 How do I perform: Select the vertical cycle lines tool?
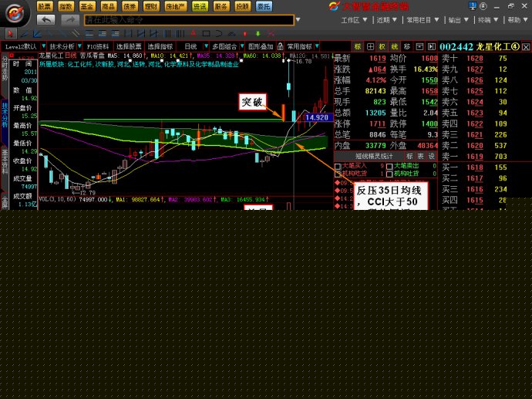[167, 34]
